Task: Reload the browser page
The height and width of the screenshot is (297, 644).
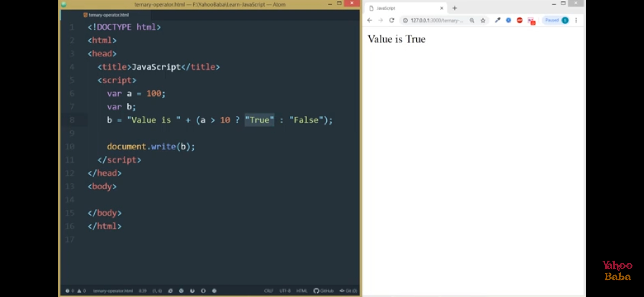Action: click(392, 20)
